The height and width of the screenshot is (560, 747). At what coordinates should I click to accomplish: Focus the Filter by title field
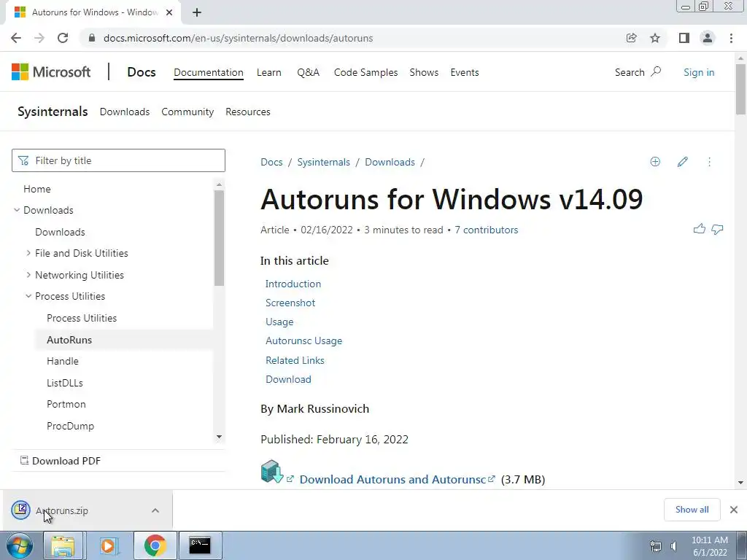click(x=118, y=160)
